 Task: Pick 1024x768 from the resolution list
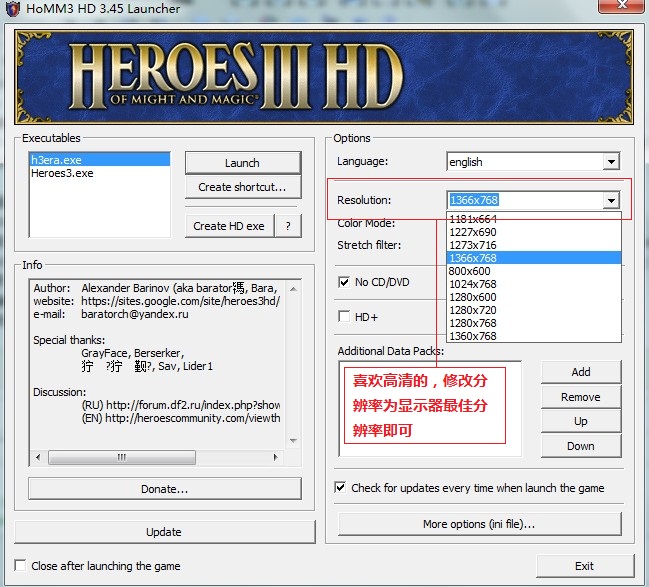click(473, 284)
